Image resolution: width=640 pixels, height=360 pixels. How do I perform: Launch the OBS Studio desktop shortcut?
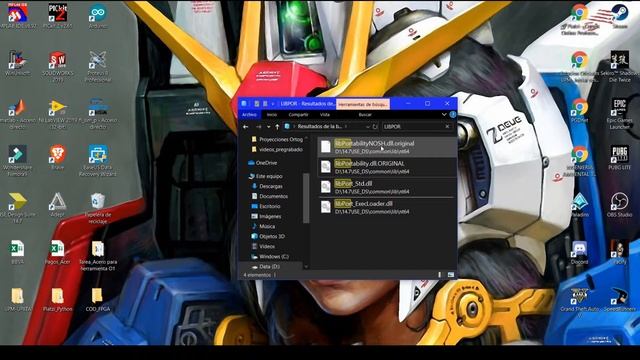coord(620,204)
